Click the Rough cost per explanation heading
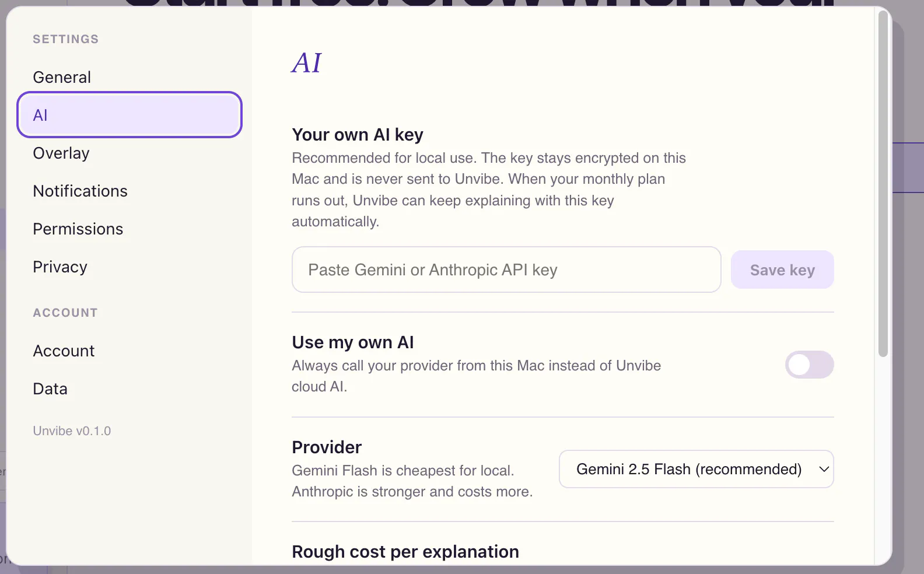 [x=405, y=551]
